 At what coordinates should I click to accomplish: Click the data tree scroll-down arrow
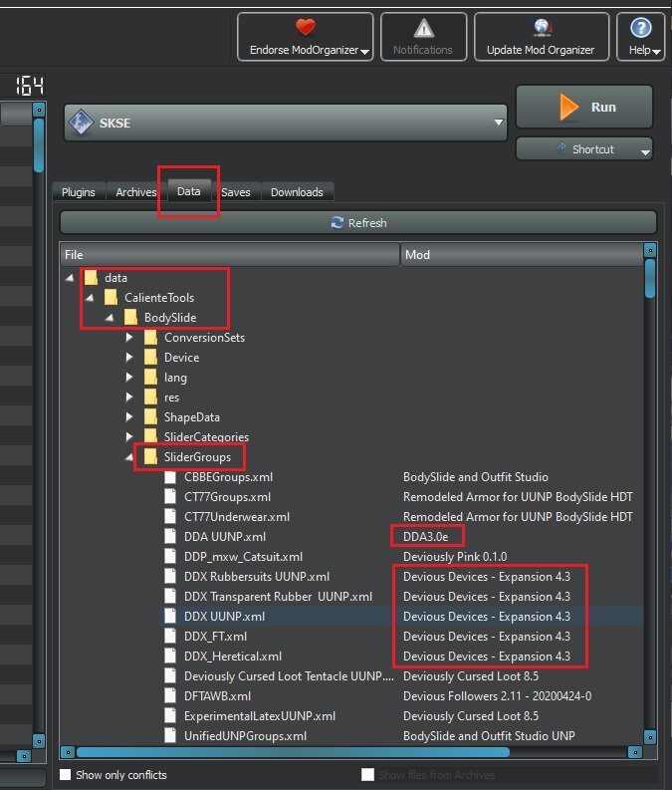pyautogui.click(x=650, y=737)
